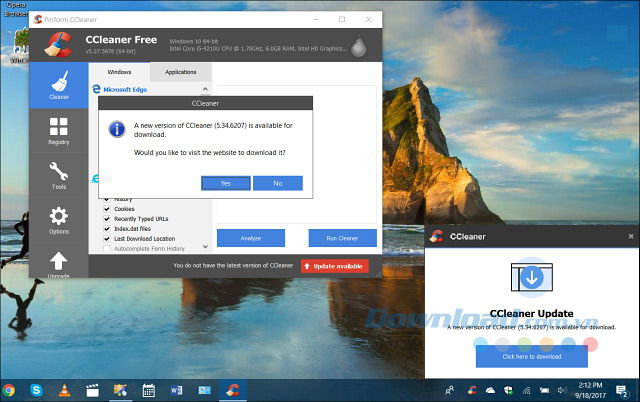The width and height of the screenshot is (640, 402).
Task: Uncheck Index.dat files checkbox
Action: click(x=107, y=229)
